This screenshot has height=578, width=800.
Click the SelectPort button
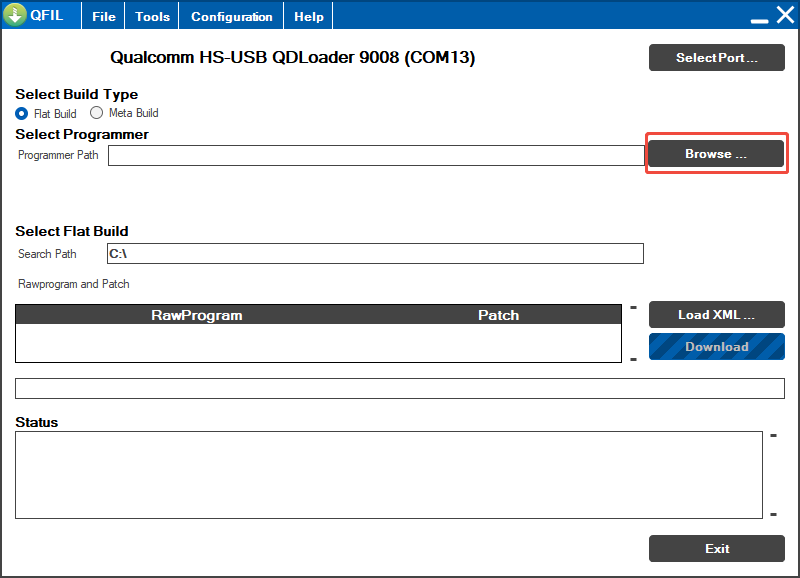(716, 58)
